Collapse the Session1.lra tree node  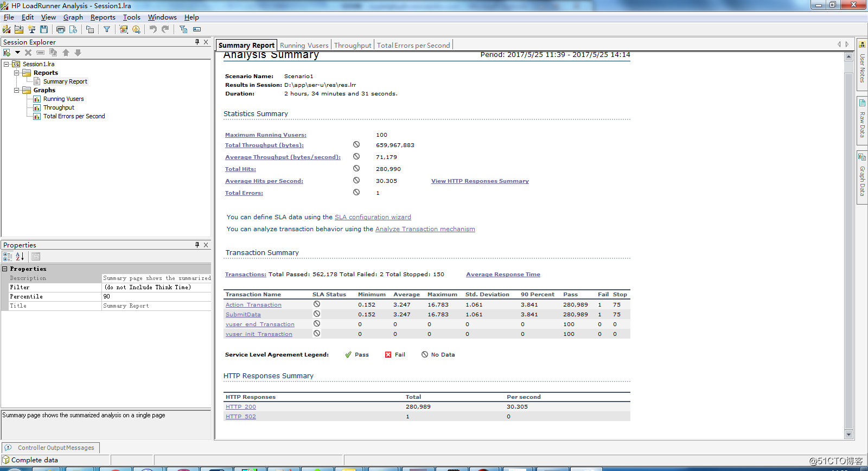(x=7, y=64)
